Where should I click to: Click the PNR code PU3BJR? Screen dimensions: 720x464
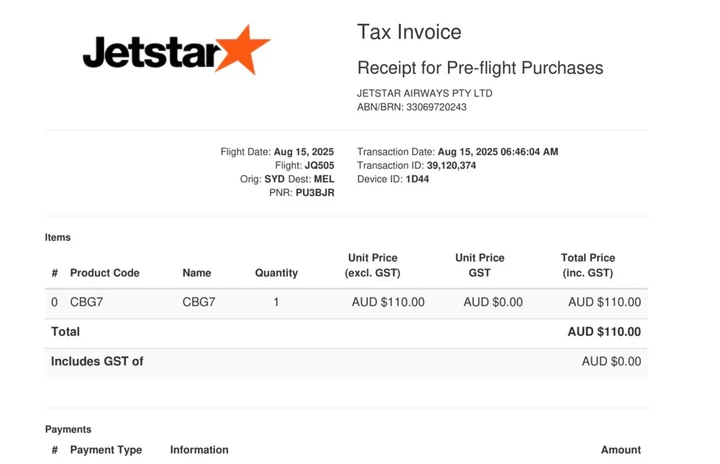[x=315, y=193]
